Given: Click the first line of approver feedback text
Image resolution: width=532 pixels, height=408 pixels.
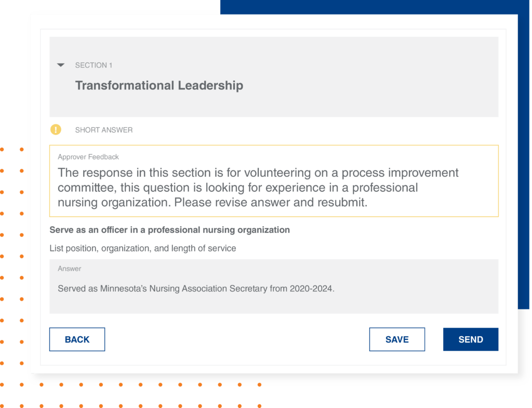Looking at the screenshot, I should [x=258, y=173].
